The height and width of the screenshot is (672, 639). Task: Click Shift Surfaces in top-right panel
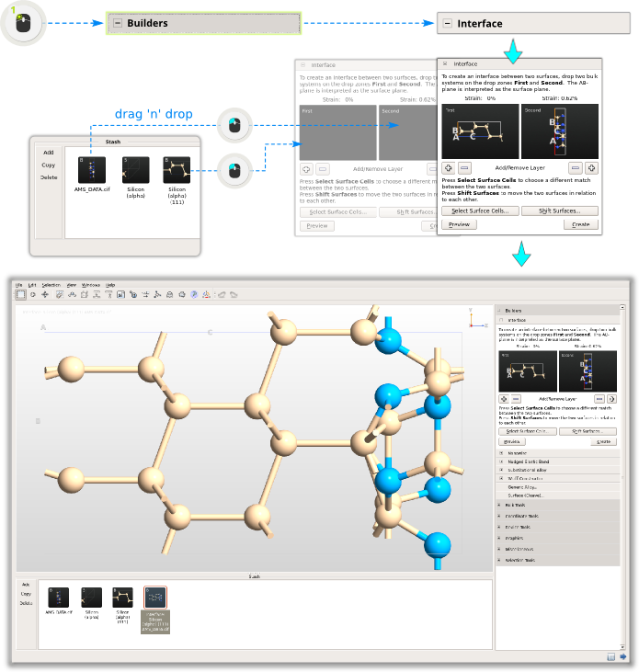pos(559,211)
